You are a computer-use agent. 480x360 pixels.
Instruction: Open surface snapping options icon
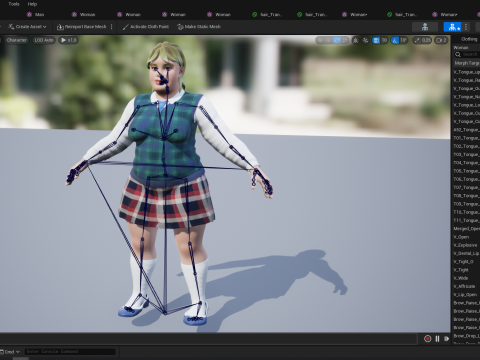366,40
